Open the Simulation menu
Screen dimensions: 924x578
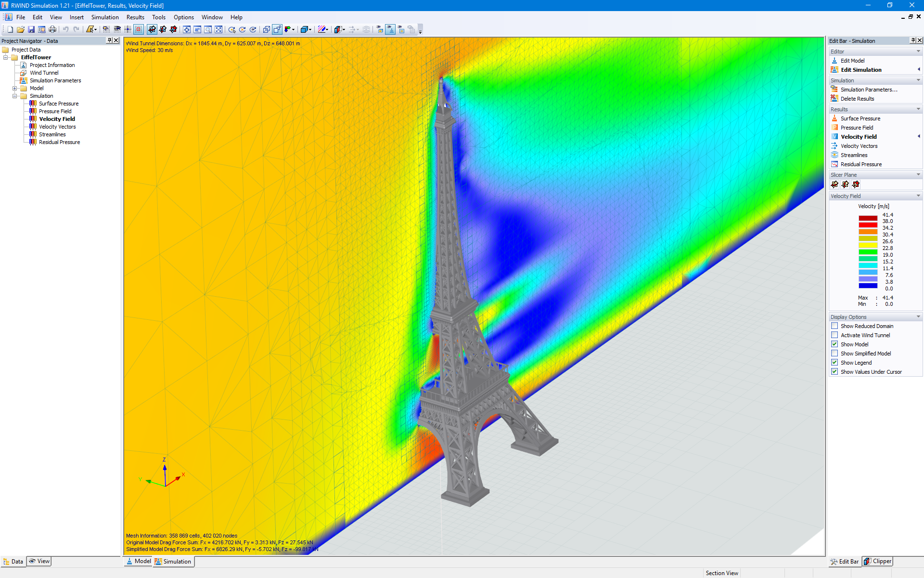point(105,17)
